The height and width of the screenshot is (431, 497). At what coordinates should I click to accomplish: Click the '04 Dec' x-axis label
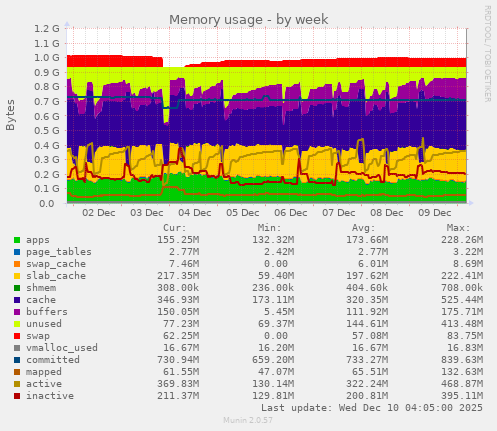[x=195, y=213]
